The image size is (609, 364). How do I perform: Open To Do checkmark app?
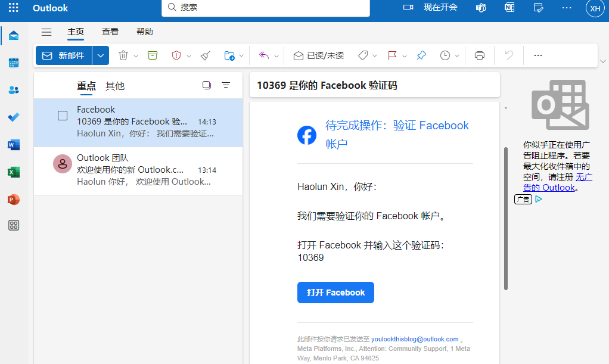(x=14, y=117)
